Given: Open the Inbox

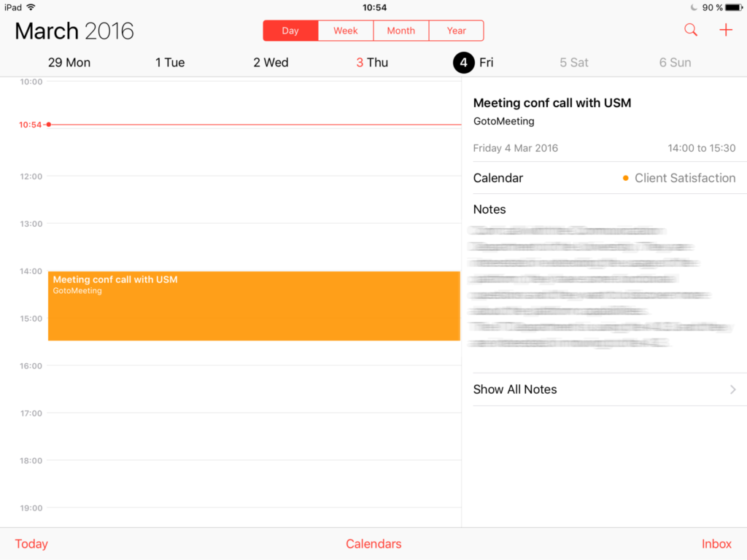Looking at the screenshot, I should tap(716, 544).
